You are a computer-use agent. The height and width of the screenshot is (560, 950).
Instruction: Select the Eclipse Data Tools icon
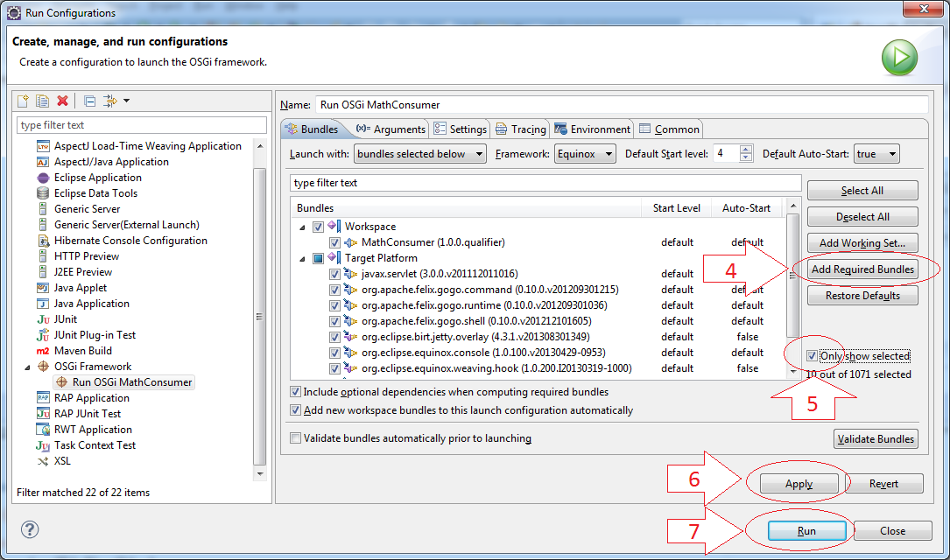(43, 193)
